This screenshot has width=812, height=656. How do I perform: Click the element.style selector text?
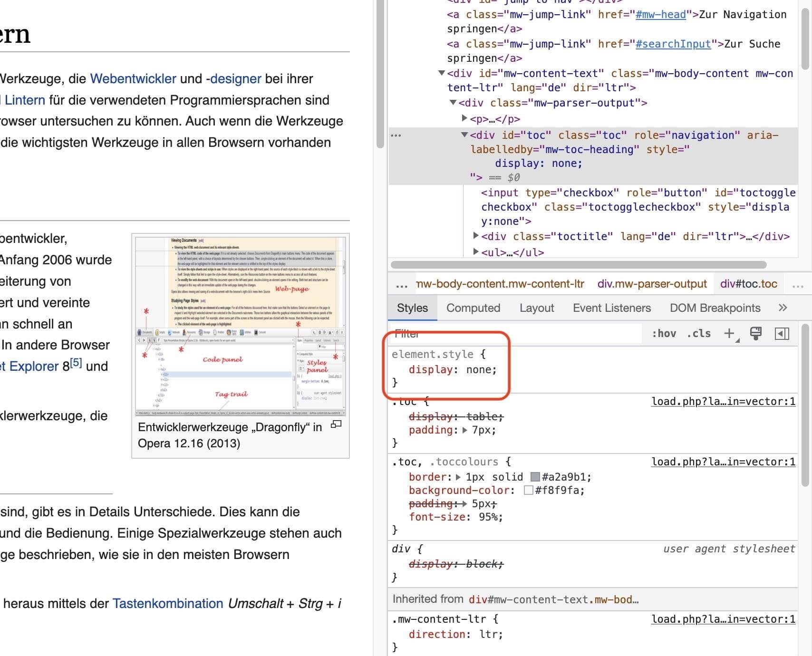[x=432, y=355]
